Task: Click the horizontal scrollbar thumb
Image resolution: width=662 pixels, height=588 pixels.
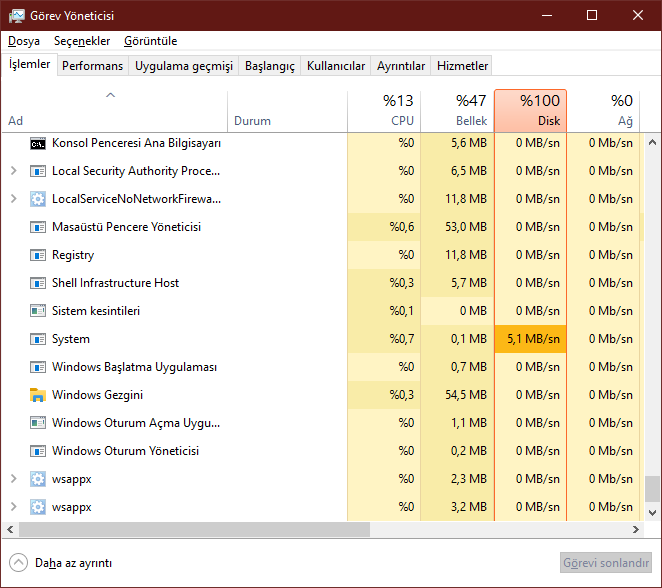Action: click(x=194, y=529)
